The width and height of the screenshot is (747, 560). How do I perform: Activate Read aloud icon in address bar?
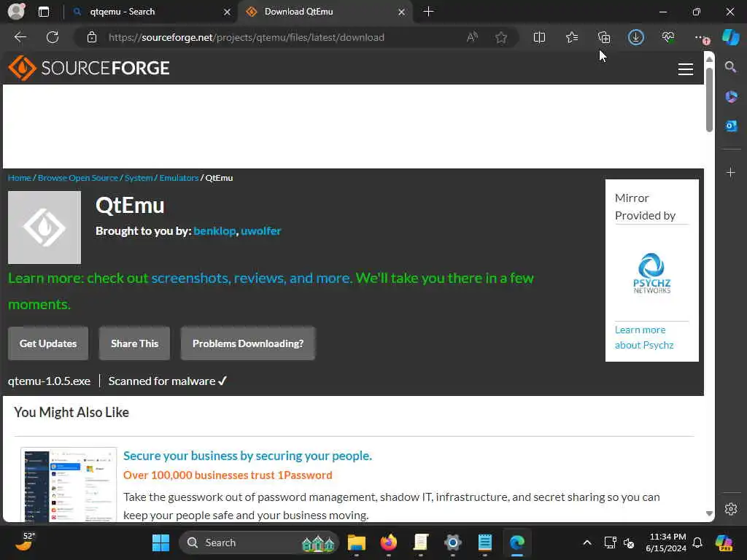tap(472, 37)
